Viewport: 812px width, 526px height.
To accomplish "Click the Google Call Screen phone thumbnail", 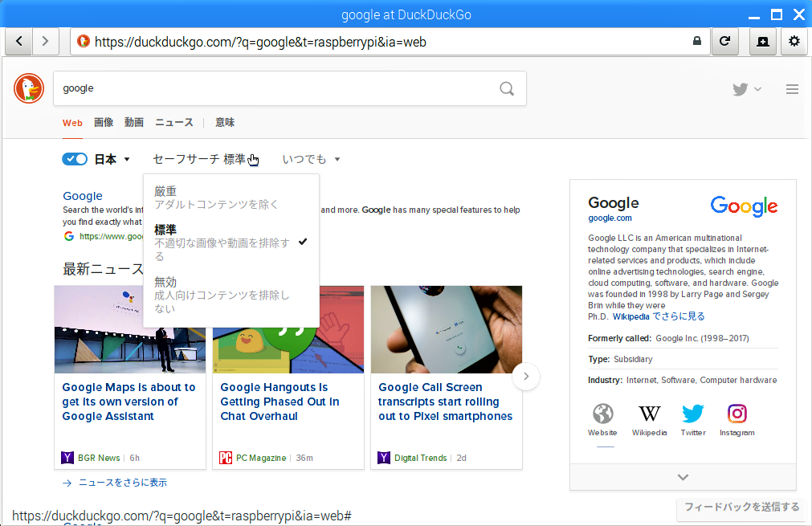I will (447, 329).
